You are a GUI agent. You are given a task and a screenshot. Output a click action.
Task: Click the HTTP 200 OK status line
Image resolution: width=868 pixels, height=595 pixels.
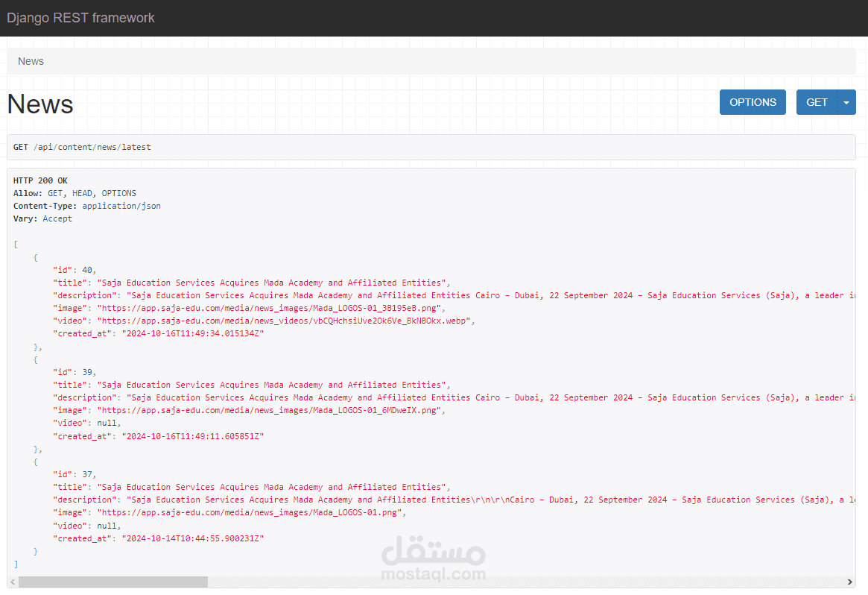coord(40,180)
